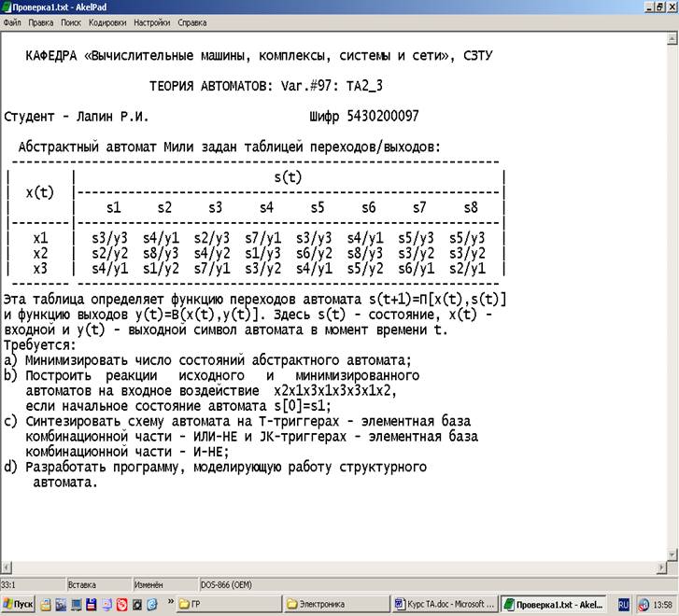
Task: Click the Вставка insert mode status field
Action: (x=99, y=585)
